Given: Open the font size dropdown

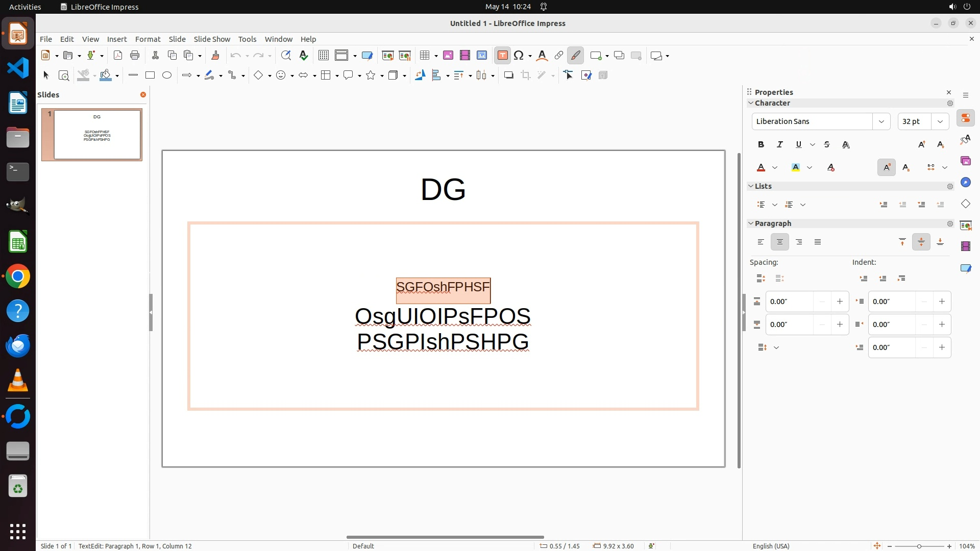Looking at the screenshot, I should (940, 121).
